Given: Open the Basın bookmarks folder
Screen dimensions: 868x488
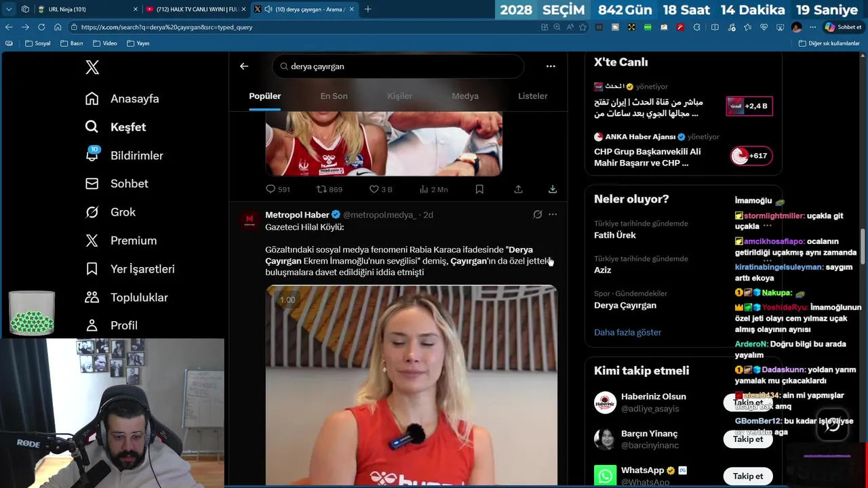Looking at the screenshot, I should [72, 43].
